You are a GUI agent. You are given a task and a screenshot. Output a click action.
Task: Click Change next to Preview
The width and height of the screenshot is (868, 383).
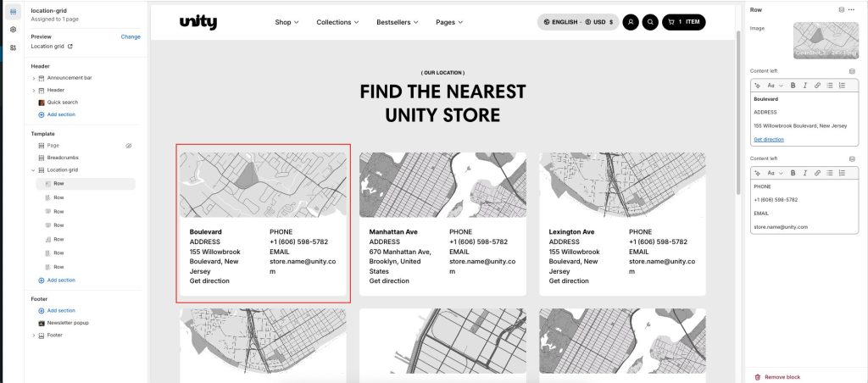131,36
